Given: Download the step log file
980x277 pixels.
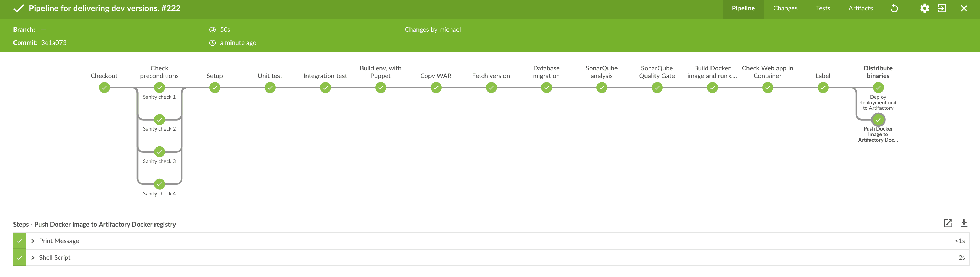Looking at the screenshot, I should pos(964,223).
